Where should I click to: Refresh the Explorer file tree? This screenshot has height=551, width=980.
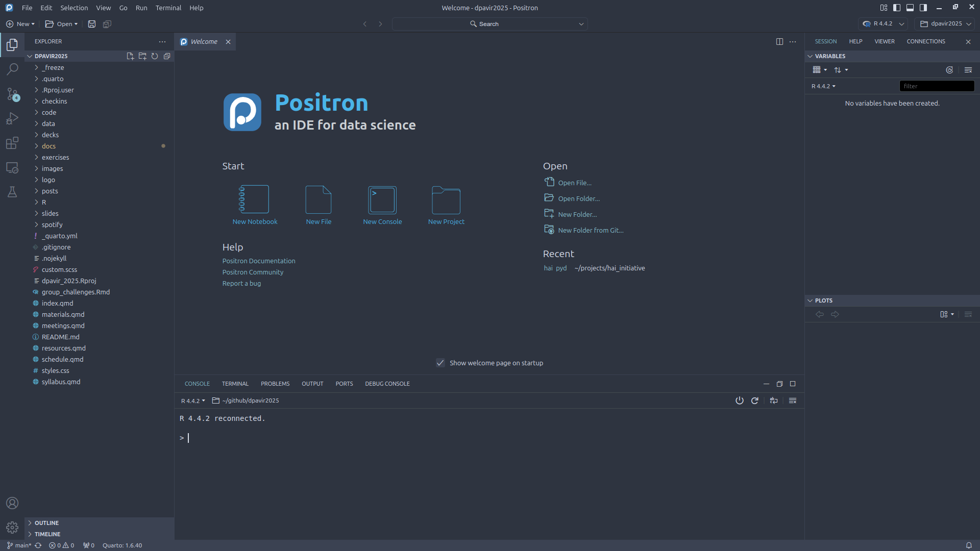tap(155, 56)
